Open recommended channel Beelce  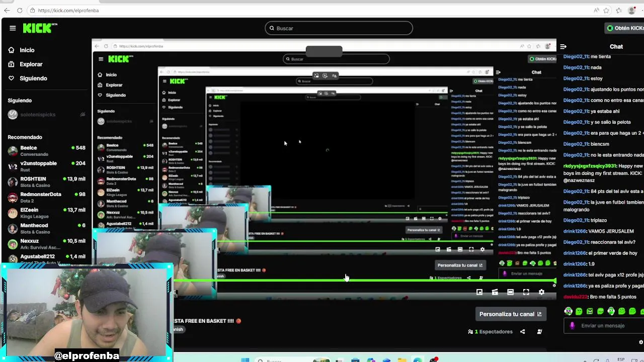[46, 150]
